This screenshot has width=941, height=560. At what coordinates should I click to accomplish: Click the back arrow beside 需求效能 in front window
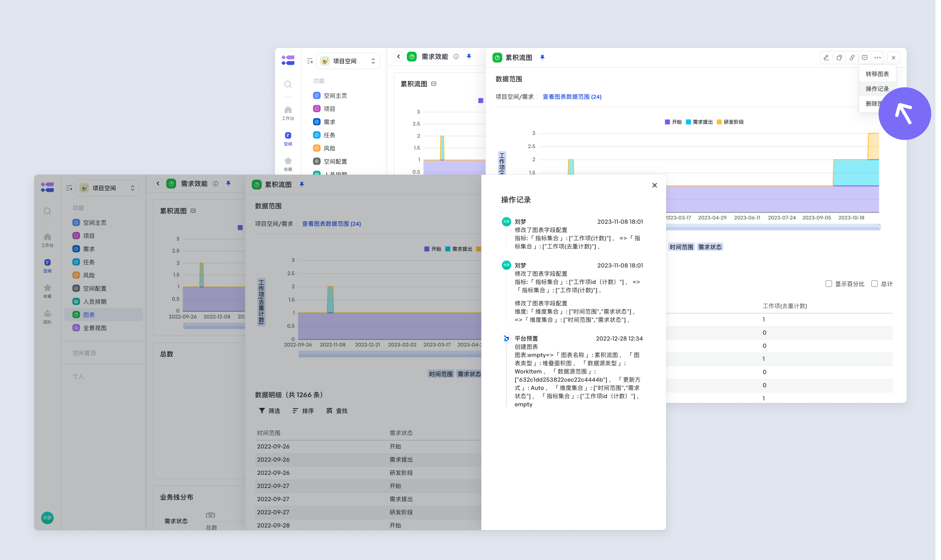pyautogui.click(x=158, y=184)
